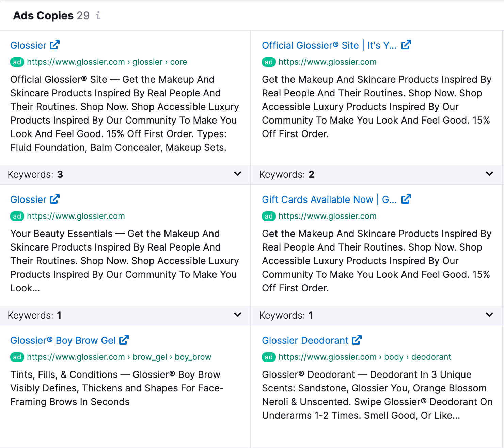Open the Glossier® Boy Brow Gel title
The width and height of the screenshot is (504, 448).
pos(63,340)
